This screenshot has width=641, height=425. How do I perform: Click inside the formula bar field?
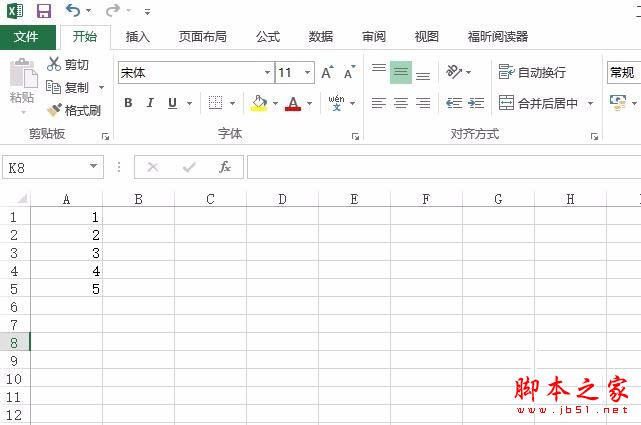pyautogui.click(x=444, y=167)
